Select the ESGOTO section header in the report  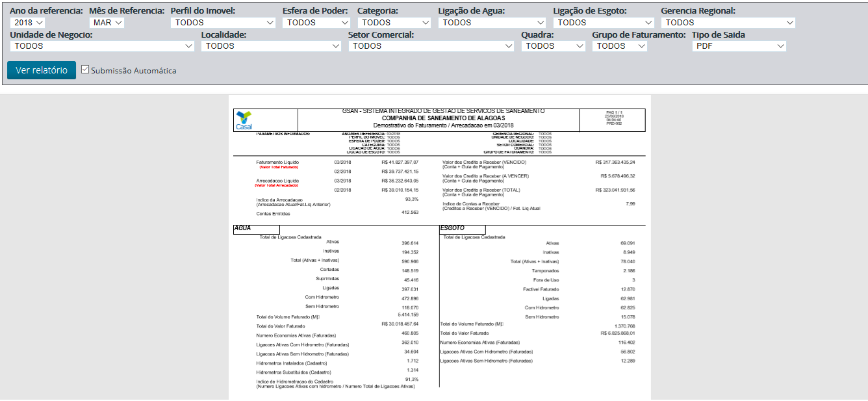pyautogui.click(x=453, y=229)
